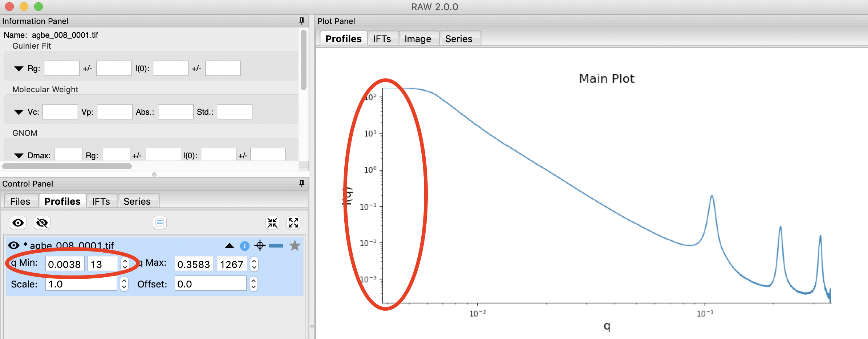This screenshot has width=868, height=339.
Task: Adjust the q Min index stepper
Action: point(125,264)
